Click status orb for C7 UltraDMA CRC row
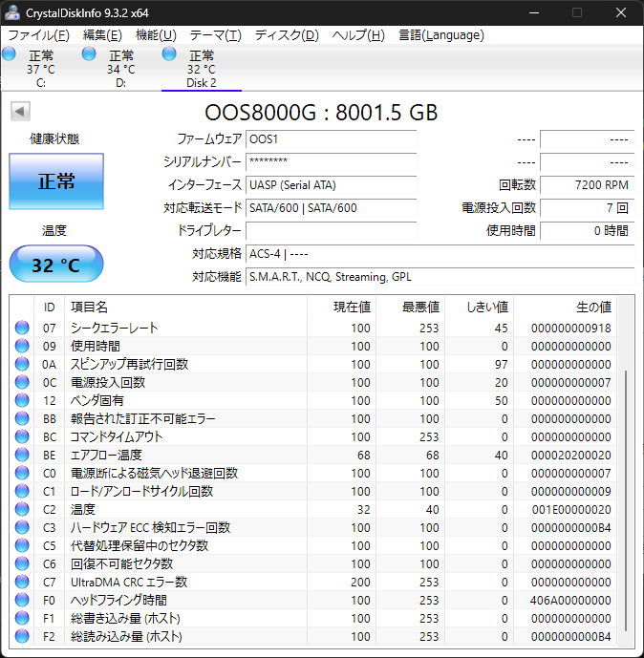Image resolution: width=644 pixels, height=658 pixels. 22,582
